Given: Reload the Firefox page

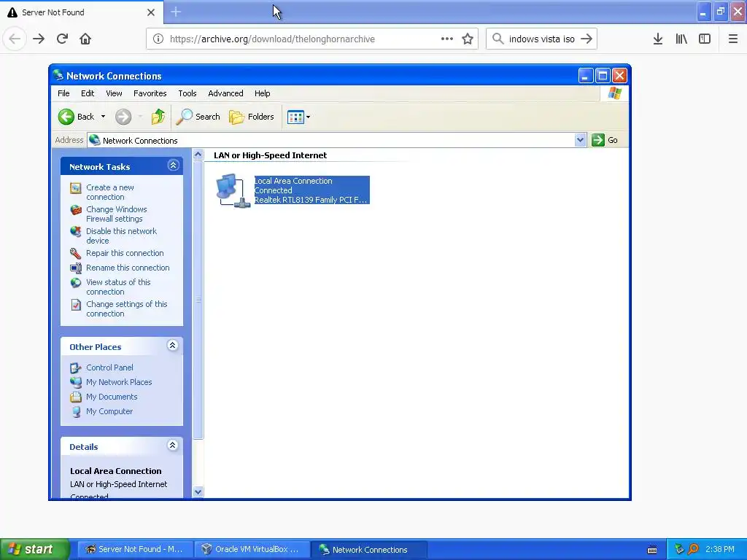Looking at the screenshot, I should click(x=62, y=39).
